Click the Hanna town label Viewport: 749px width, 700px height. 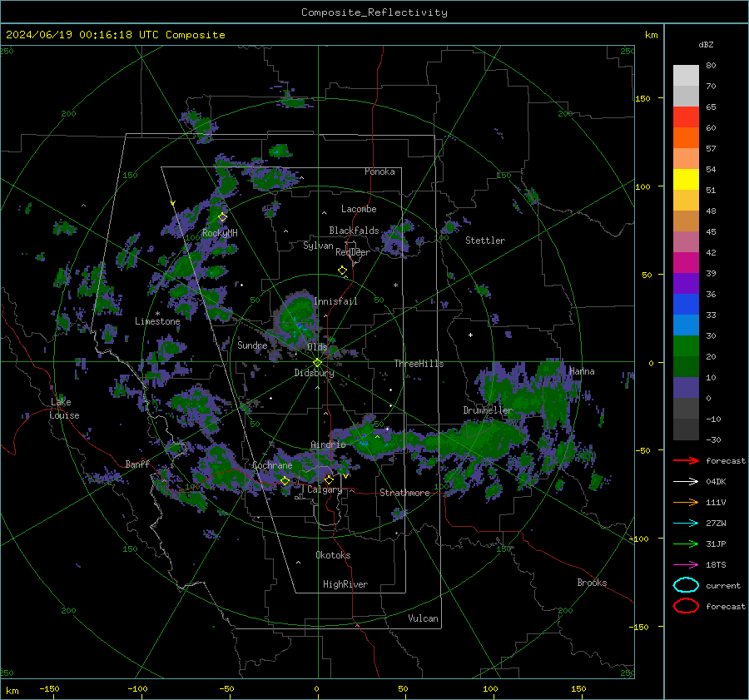[582, 371]
